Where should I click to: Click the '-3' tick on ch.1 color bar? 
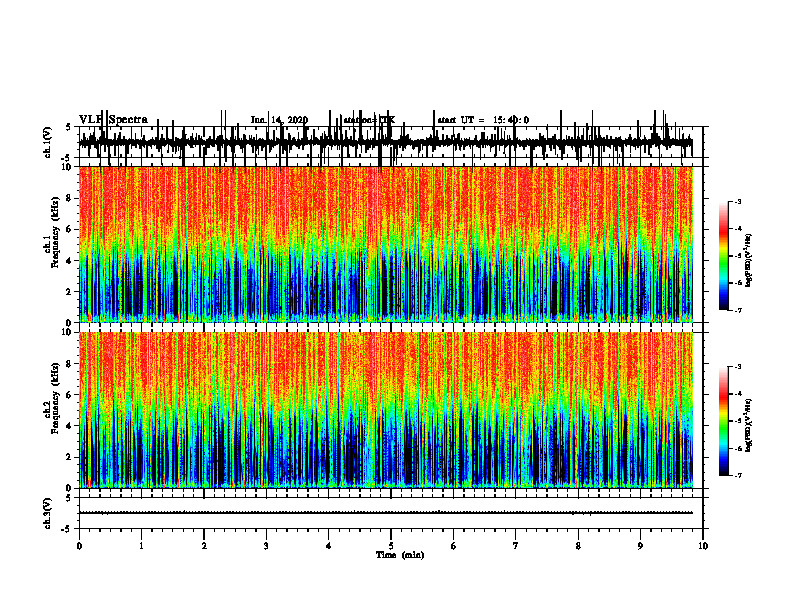click(738, 202)
